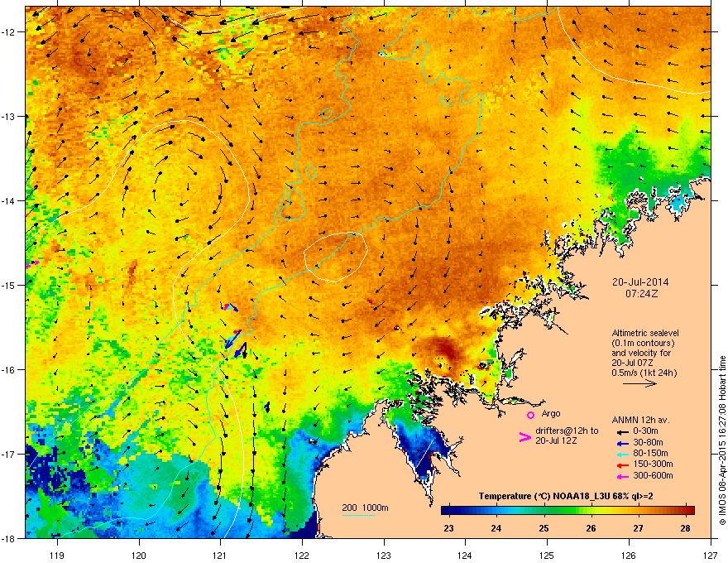
Task: Click the '150-300m' depth label
Action: pos(653,464)
